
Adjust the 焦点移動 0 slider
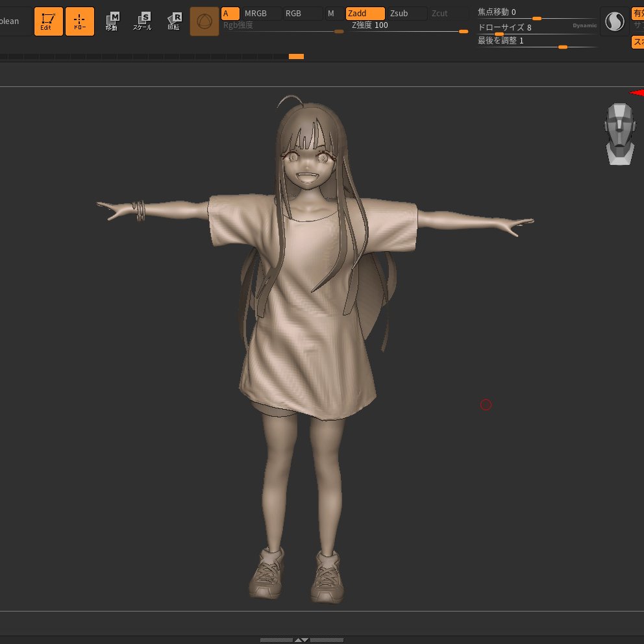[536, 14]
